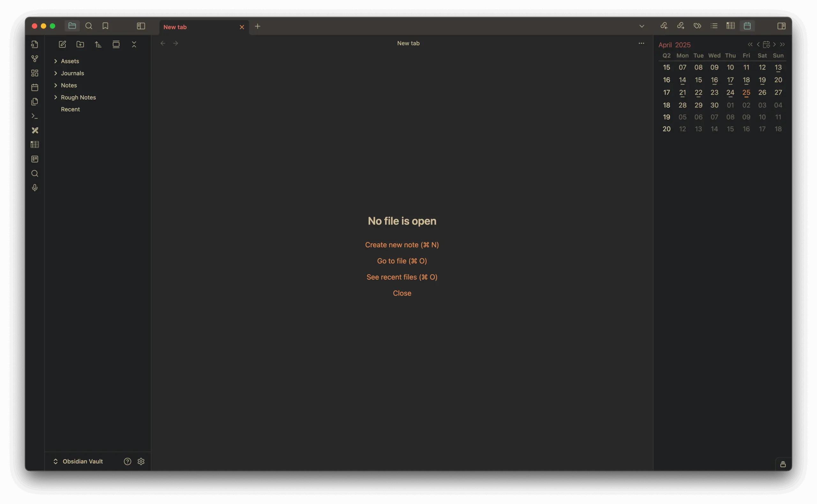Click the microphone audio recorder icon
Screen dimensions: 817x504
35,188
